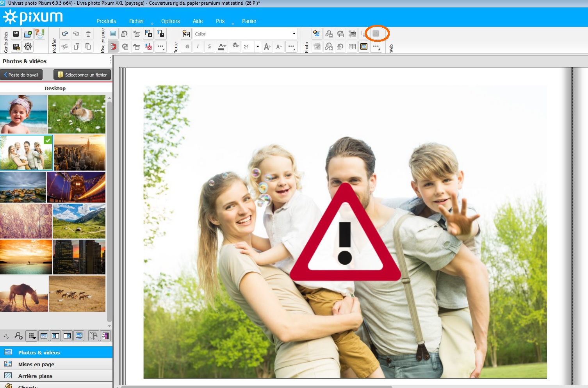Screen dimensions: 588x388
Task: Expand the Calibri font dropdown
Action: [x=294, y=34]
